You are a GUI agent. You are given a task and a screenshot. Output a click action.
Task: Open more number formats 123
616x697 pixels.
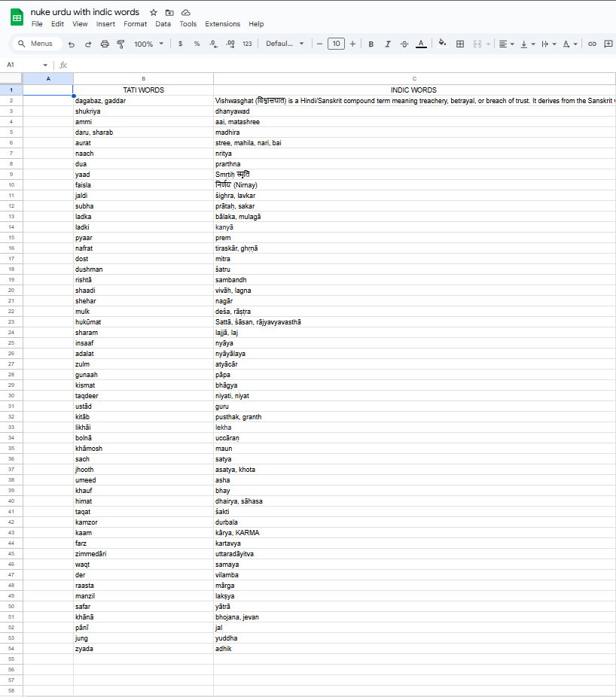click(x=247, y=44)
